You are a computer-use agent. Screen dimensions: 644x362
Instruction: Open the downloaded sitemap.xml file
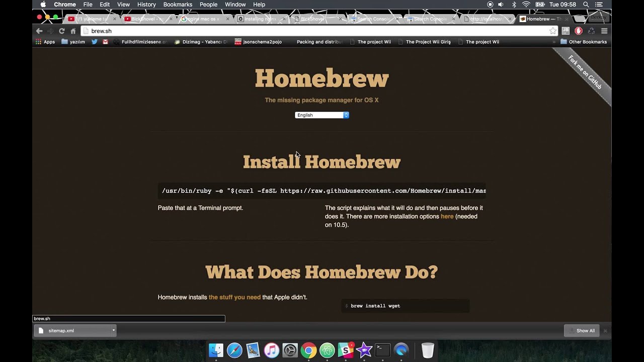pyautogui.click(x=73, y=330)
